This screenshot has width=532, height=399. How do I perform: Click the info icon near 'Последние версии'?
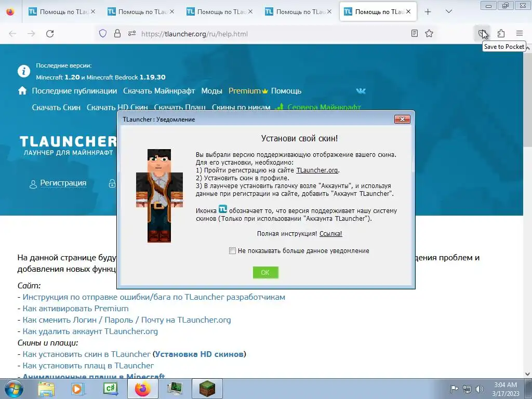click(x=24, y=71)
